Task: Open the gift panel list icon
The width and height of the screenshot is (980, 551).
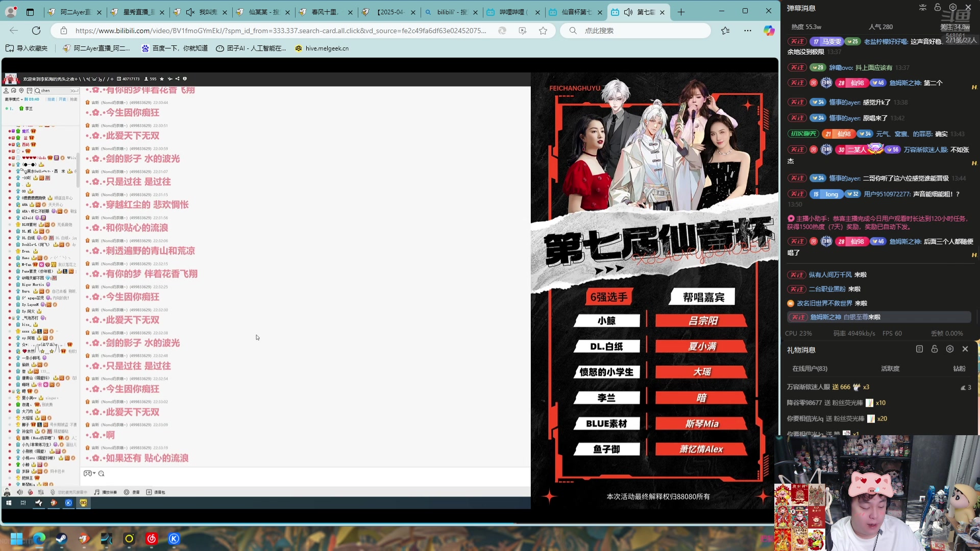Action: [x=919, y=349]
